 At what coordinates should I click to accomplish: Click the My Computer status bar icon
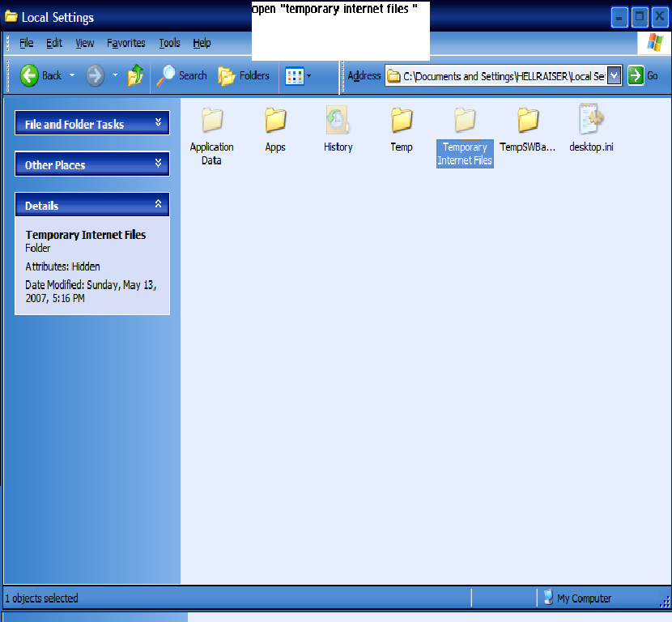[548, 597]
